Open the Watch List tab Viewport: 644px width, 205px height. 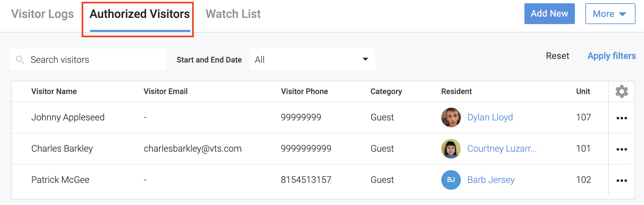[233, 14]
